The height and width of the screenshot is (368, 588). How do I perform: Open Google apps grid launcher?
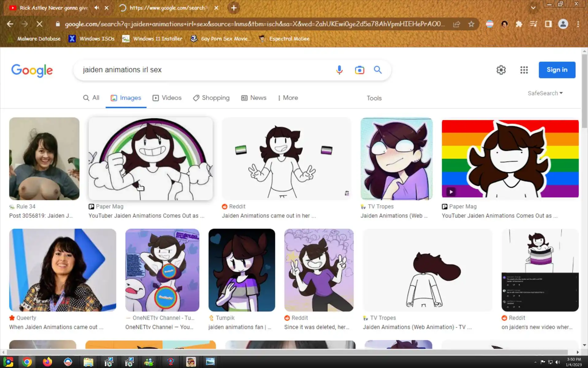(524, 70)
